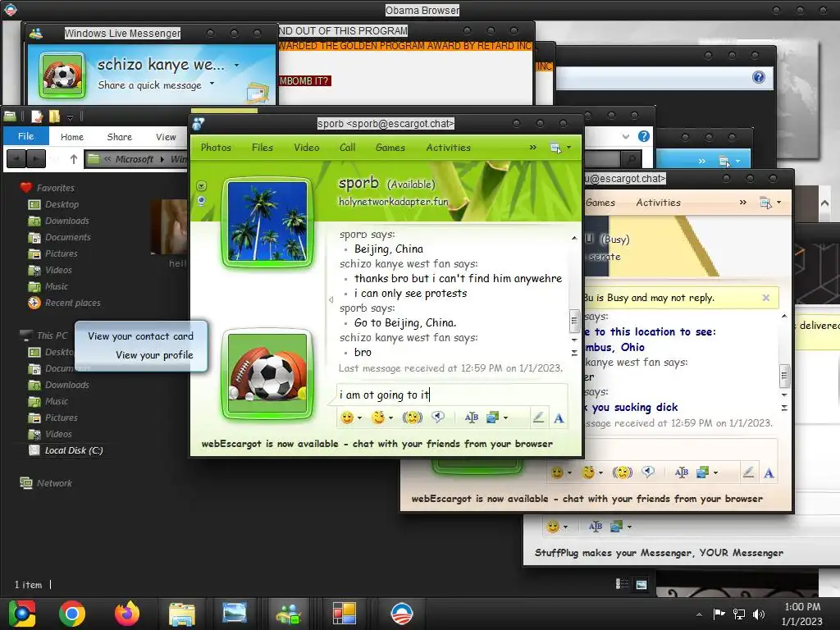Expand background dropdown arrow in sporb chat
The height and width of the screenshot is (630, 840).
click(505, 418)
